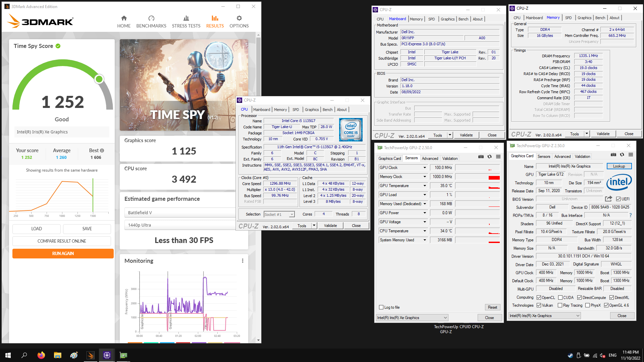Screen dimensions: 644x362
Task: Click the Intel Core i5 badge in CPU-Z
Action: (351, 129)
